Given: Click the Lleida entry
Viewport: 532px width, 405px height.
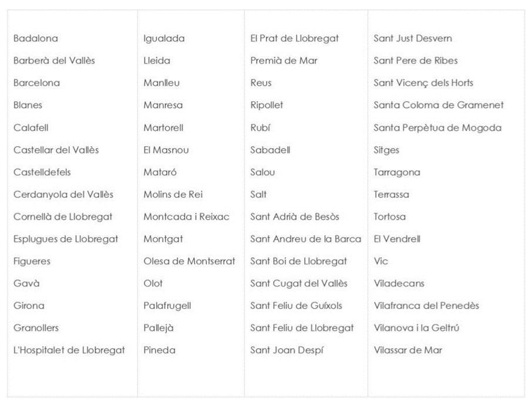Looking at the screenshot, I should click(x=157, y=60).
